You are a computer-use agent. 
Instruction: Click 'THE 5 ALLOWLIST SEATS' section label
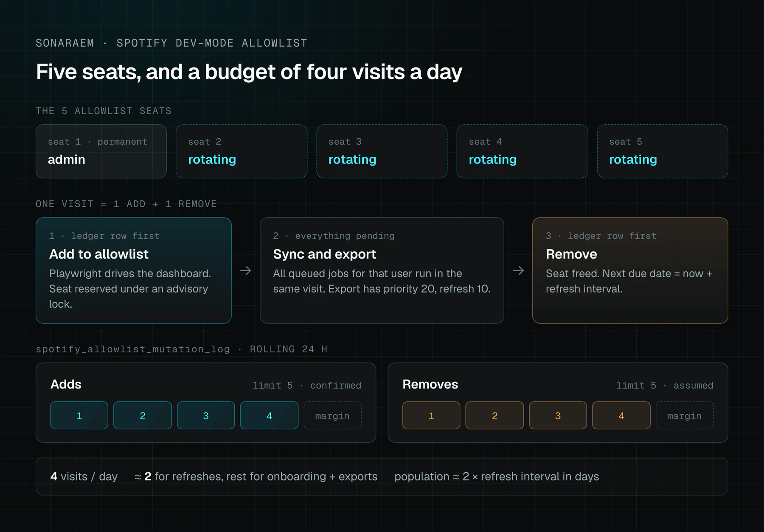[x=104, y=111]
